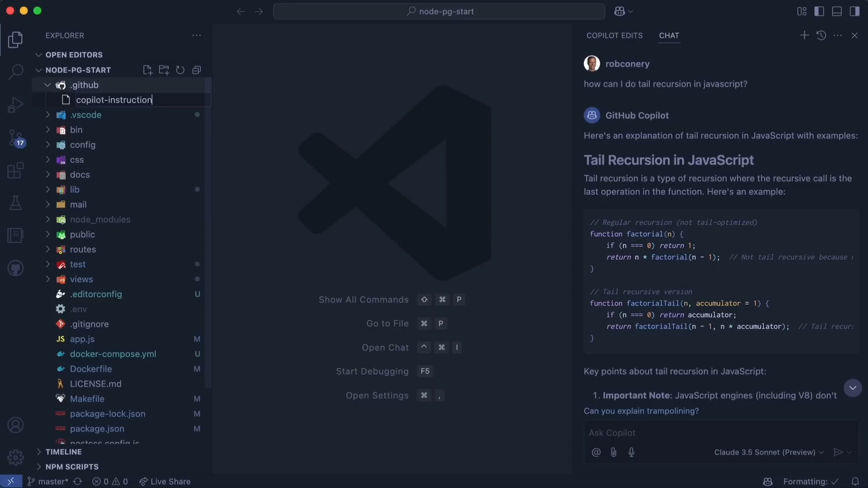Open the Extensions view icon
This screenshot has height=488, width=868.
tap(16, 171)
